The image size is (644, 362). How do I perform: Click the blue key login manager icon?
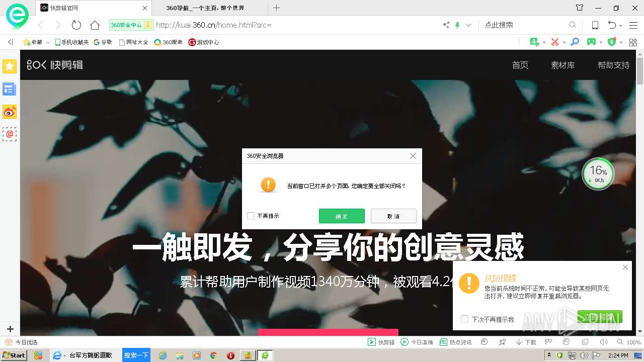click(575, 42)
